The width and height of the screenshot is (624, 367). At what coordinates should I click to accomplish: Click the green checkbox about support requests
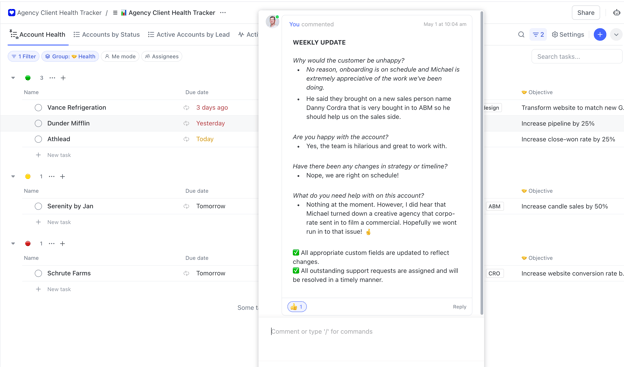(296, 271)
